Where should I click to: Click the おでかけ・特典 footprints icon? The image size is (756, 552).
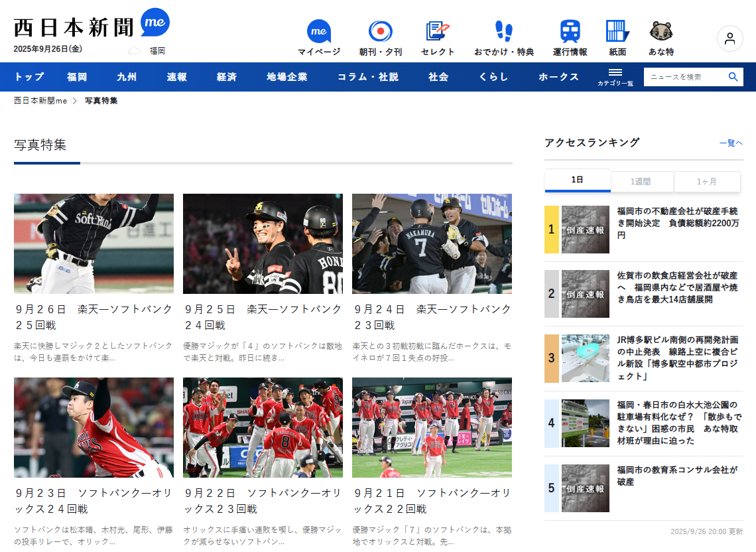tap(503, 32)
